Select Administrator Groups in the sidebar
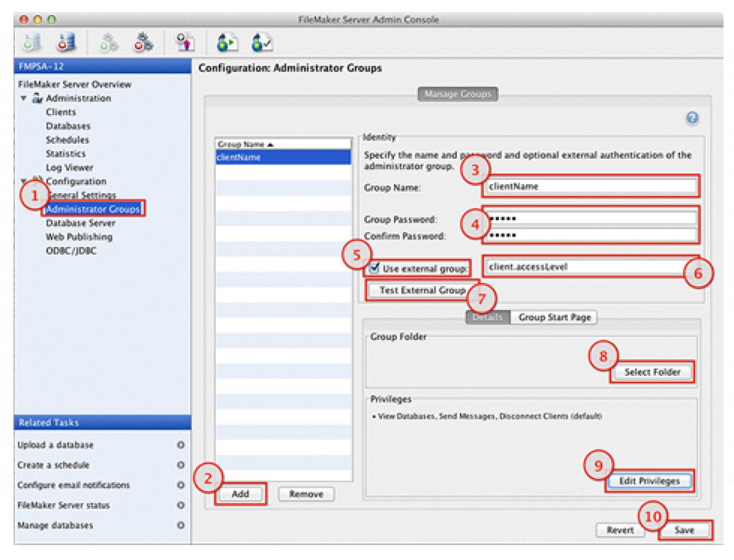 click(93, 209)
